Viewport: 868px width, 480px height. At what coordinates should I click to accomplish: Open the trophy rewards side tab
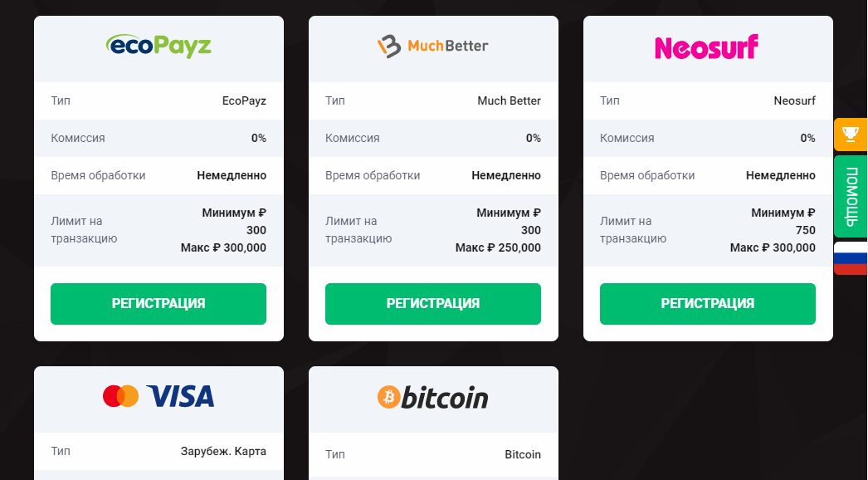851,135
